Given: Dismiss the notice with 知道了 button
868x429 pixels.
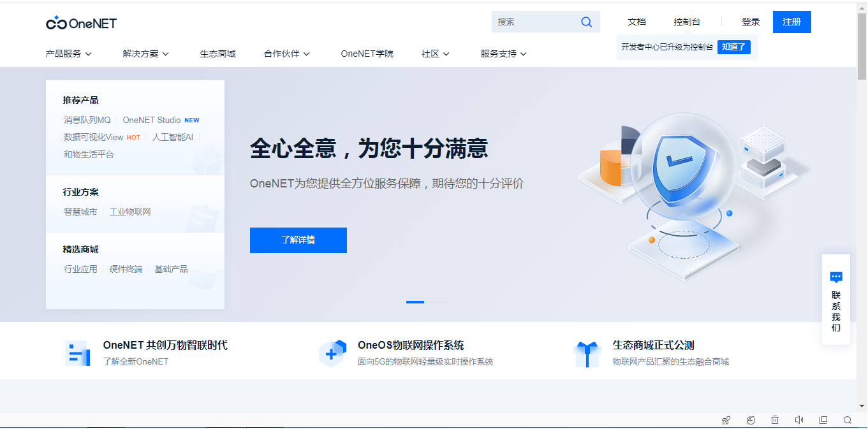Looking at the screenshot, I should pyautogui.click(x=733, y=47).
